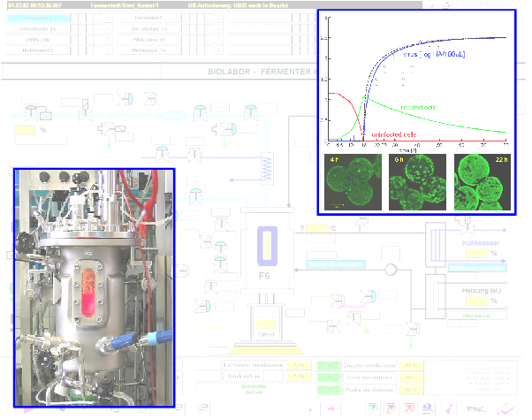Click the small icon button right of Fermenter5

click(x=219, y=18)
